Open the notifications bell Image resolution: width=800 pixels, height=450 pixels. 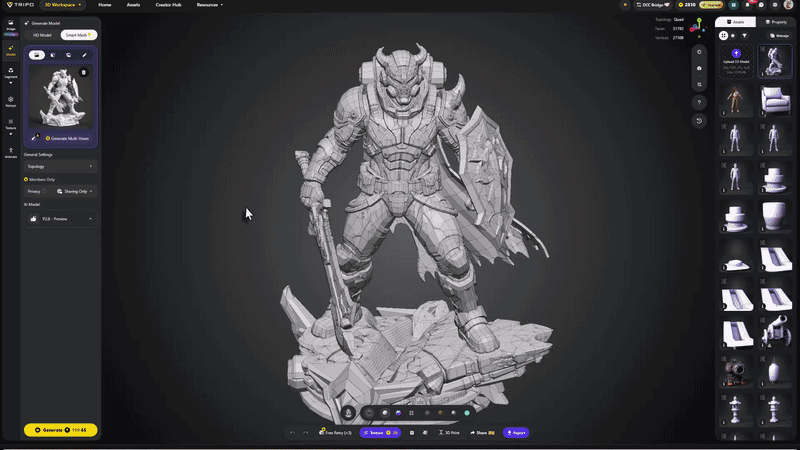click(747, 5)
